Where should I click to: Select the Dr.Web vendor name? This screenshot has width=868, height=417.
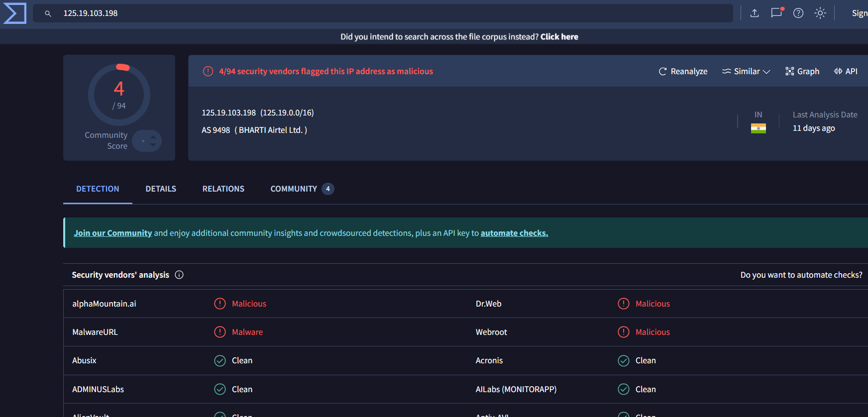[x=489, y=304]
